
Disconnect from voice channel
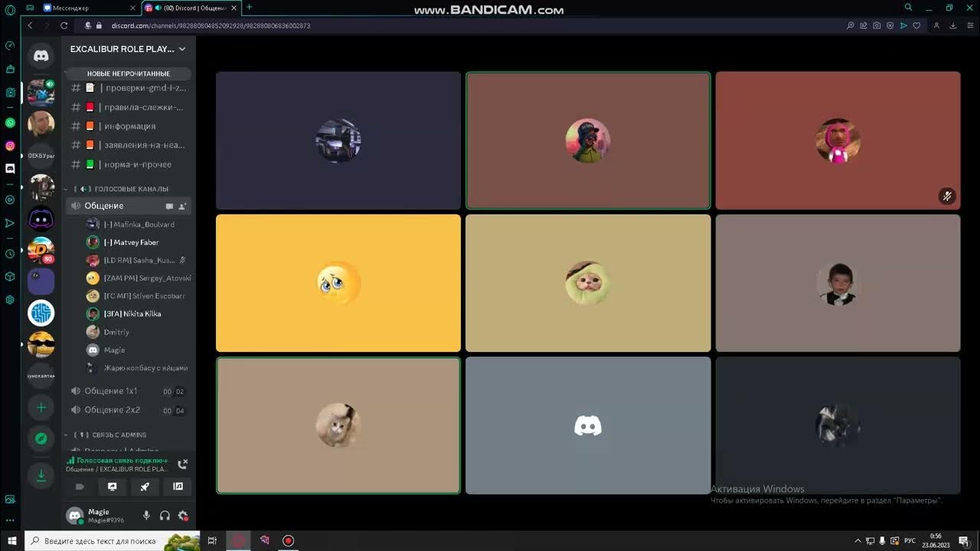coord(182,464)
